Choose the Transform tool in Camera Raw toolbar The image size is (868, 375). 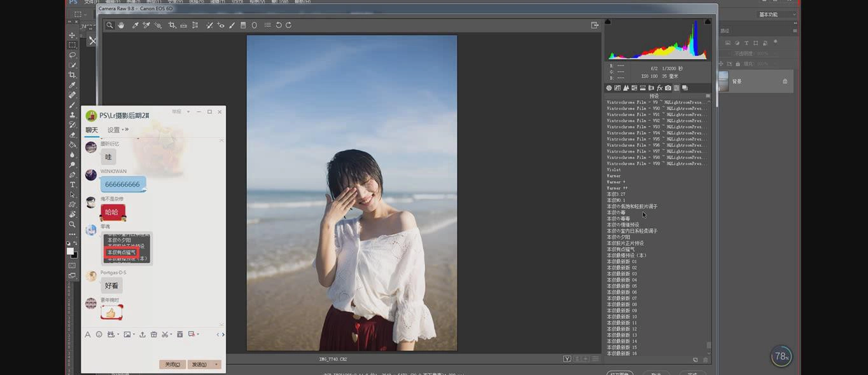click(x=195, y=25)
